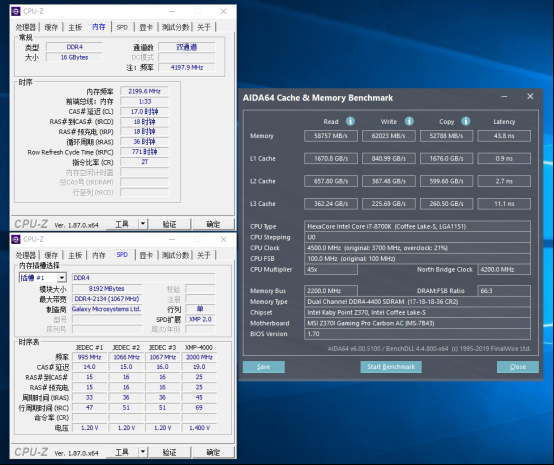
Task: Open the 关于 tab in the bottom CPU-Z window
Action: tap(204, 255)
